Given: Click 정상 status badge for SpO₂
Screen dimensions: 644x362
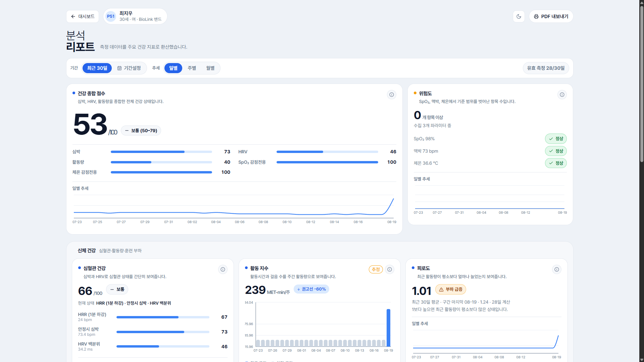Looking at the screenshot, I should [556, 139].
